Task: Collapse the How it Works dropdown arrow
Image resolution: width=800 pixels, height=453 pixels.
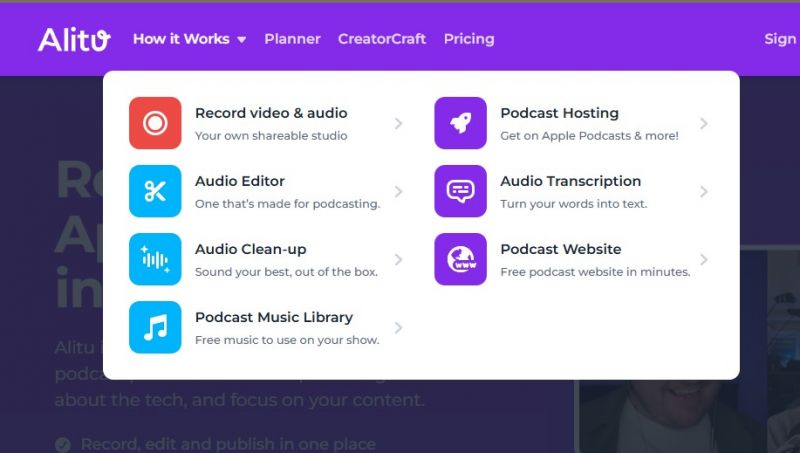Action: click(x=242, y=40)
